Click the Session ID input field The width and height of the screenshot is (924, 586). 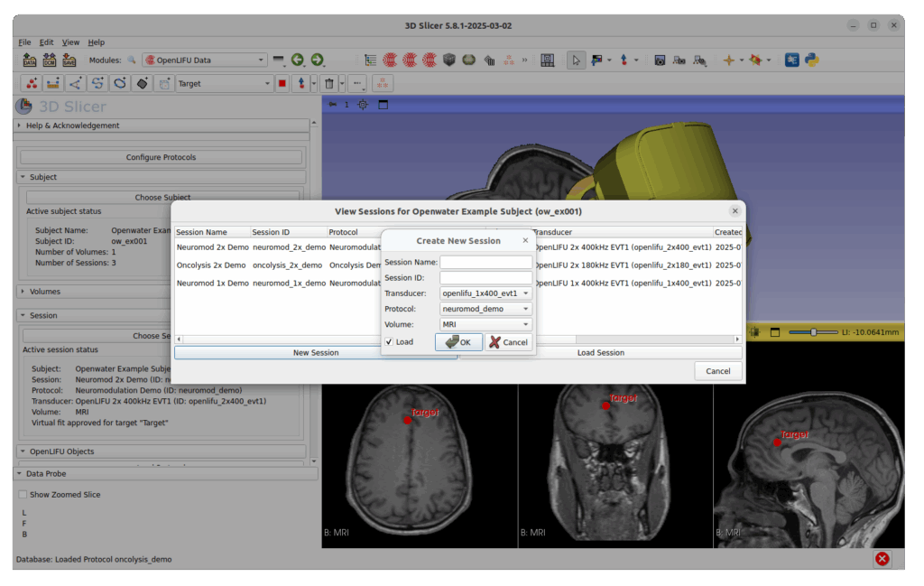485,278
